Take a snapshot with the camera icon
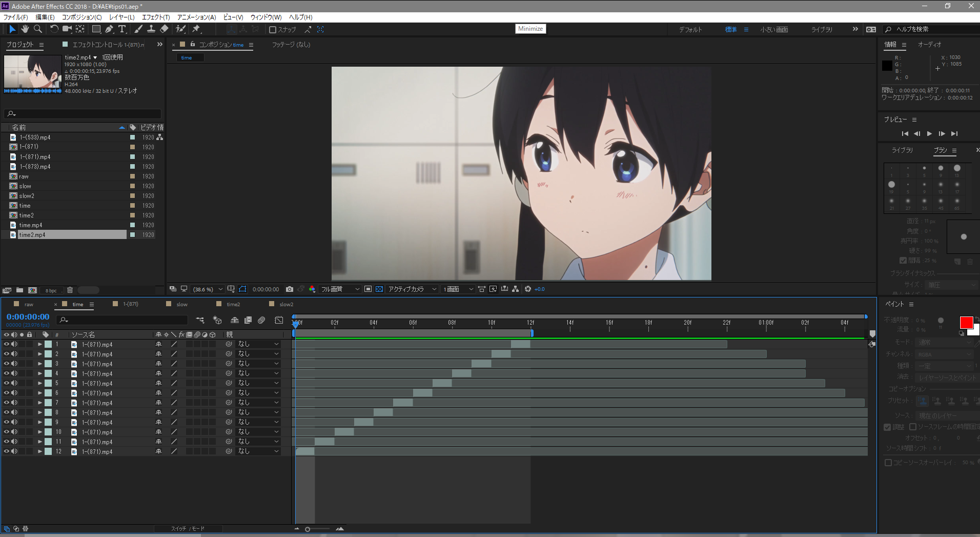The height and width of the screenshot is (537, 980). click(x=289, y=289)
